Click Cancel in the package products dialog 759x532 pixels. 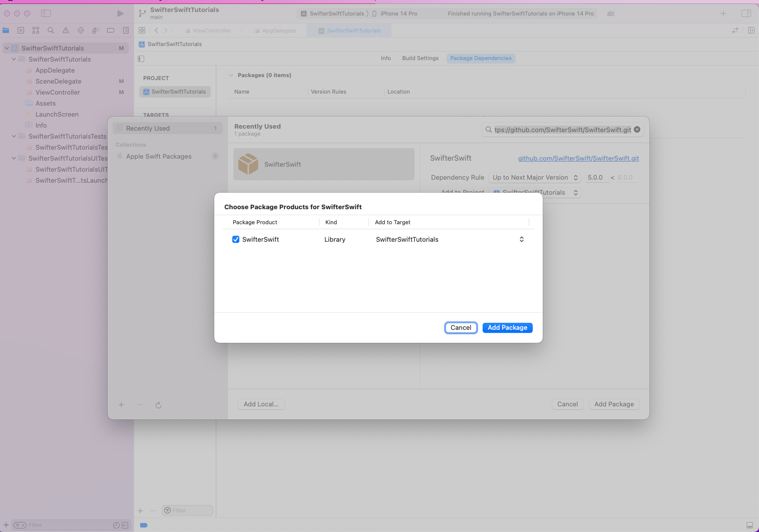click(461, 328)
